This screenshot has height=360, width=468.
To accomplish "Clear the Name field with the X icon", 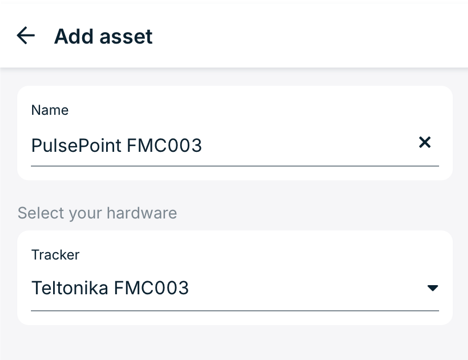I will click(x=425, y=142).
